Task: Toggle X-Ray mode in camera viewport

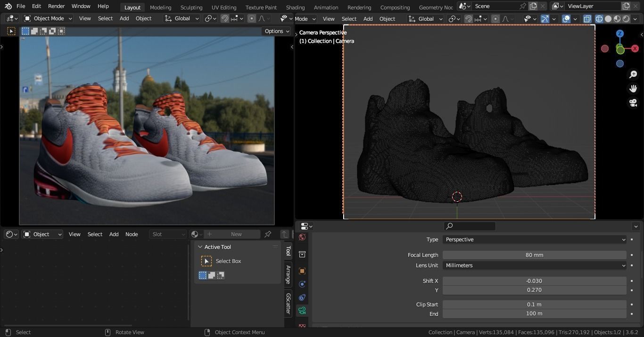Action: (x=587, y=19)
